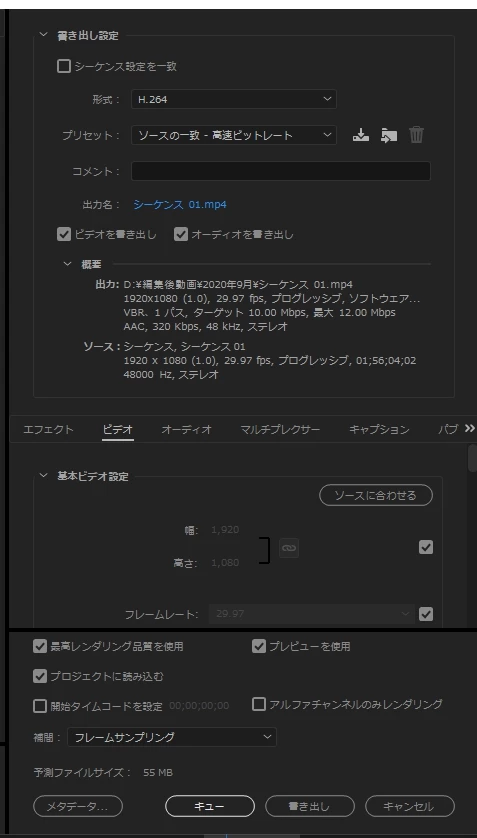Open the プリセット dropdown
Screen dimensions: 477x838
[x=234, y=135]
